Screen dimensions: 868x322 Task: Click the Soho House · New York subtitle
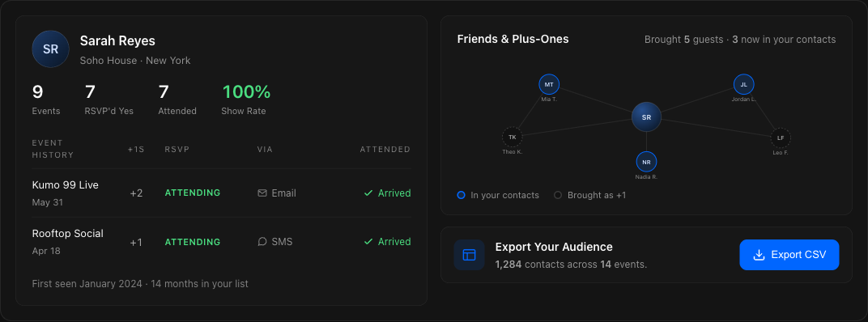(135, 61)
